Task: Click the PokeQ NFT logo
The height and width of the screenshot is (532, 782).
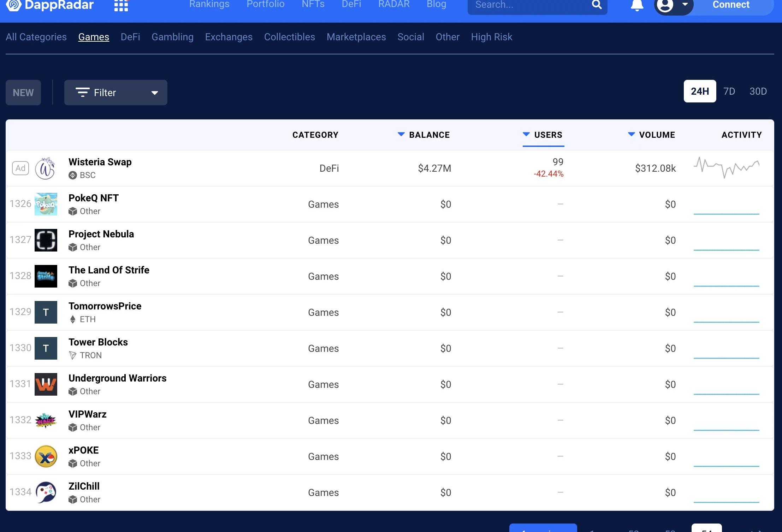Action: (46, 204)
